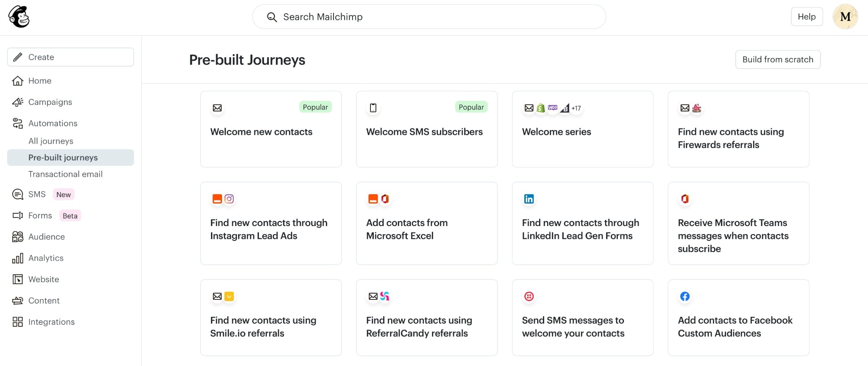Open Find new contacts through LinkedIn Lead Gen Forms
Screen dimensions: 868x366
click(583, 224)
